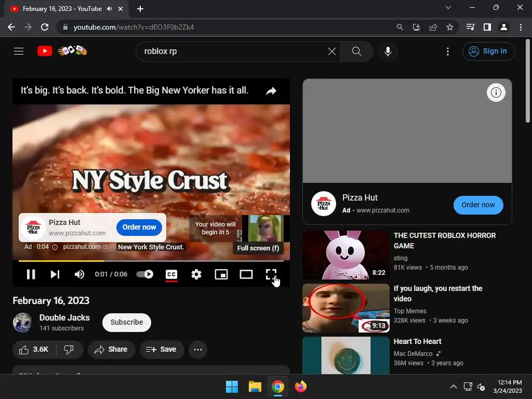Click Pizza Hut logo in sidebar ad
This screenshot has width=532, height=399.
(324, 204)
